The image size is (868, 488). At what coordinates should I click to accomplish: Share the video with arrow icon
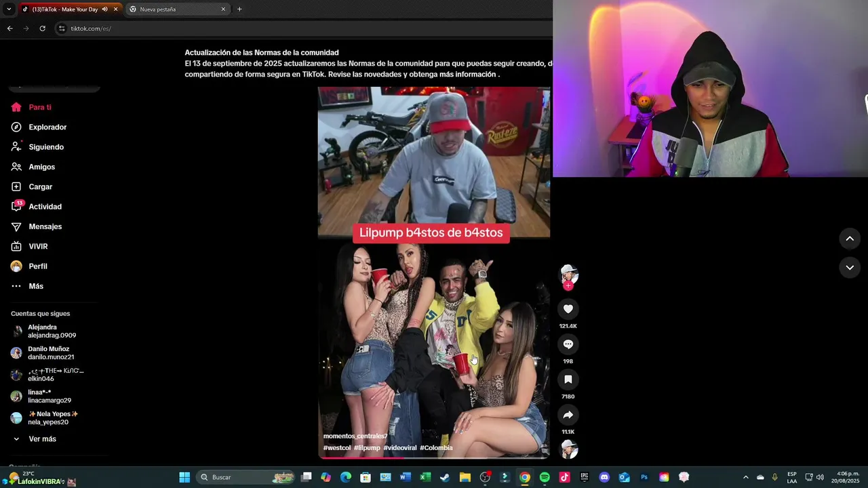pos(568,415)
